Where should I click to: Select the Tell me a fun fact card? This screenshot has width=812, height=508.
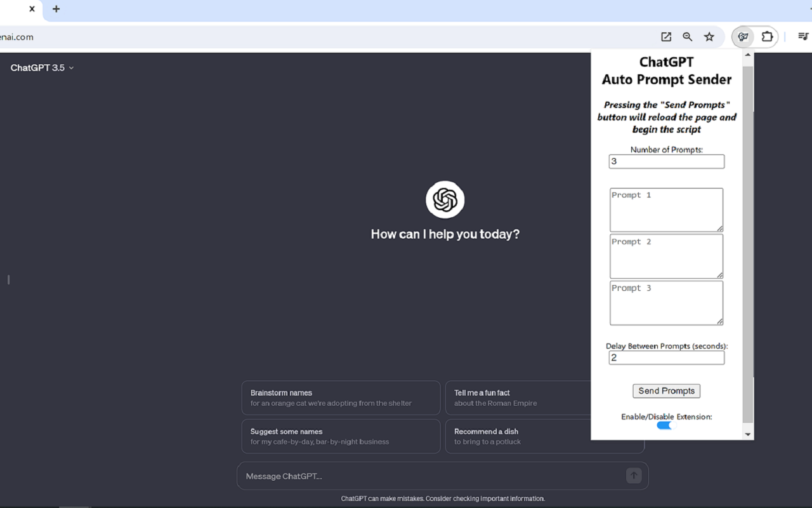[518, 398]
